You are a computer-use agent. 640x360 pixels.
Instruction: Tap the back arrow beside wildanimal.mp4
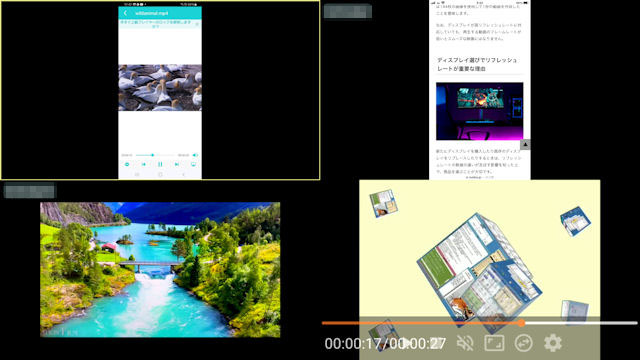coord(125,13)
